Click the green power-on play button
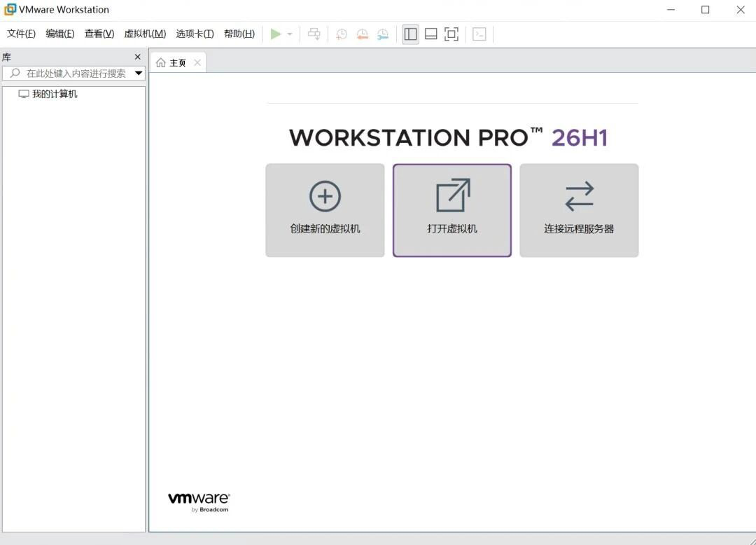The height and width of the screenshot is (545, 756). [276, 34]
